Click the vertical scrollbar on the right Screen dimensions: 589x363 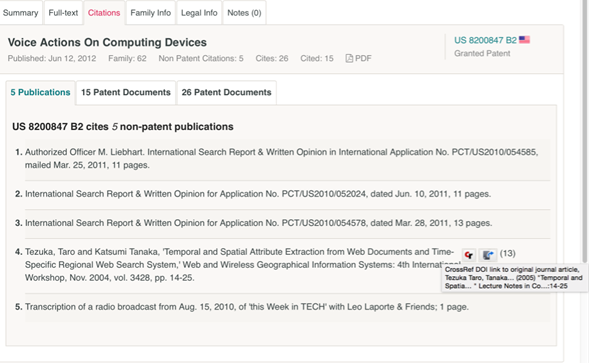(x=585, y=132)
